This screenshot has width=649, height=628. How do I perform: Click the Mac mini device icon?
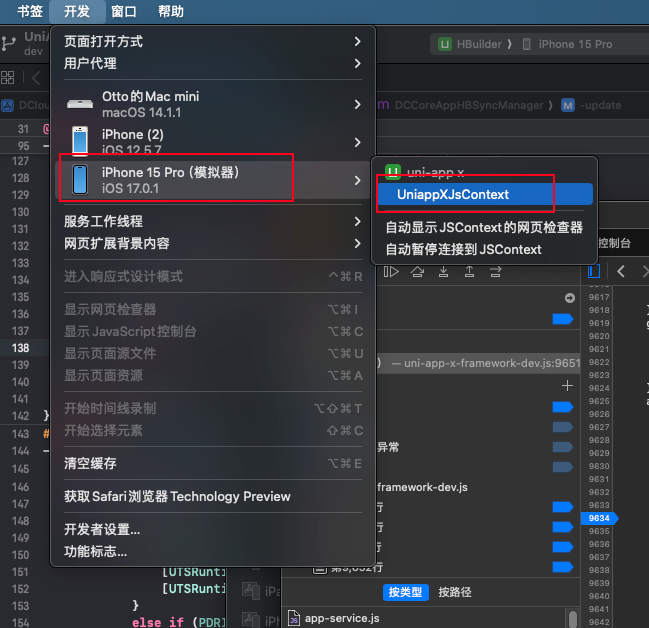(x=80, y=104)
